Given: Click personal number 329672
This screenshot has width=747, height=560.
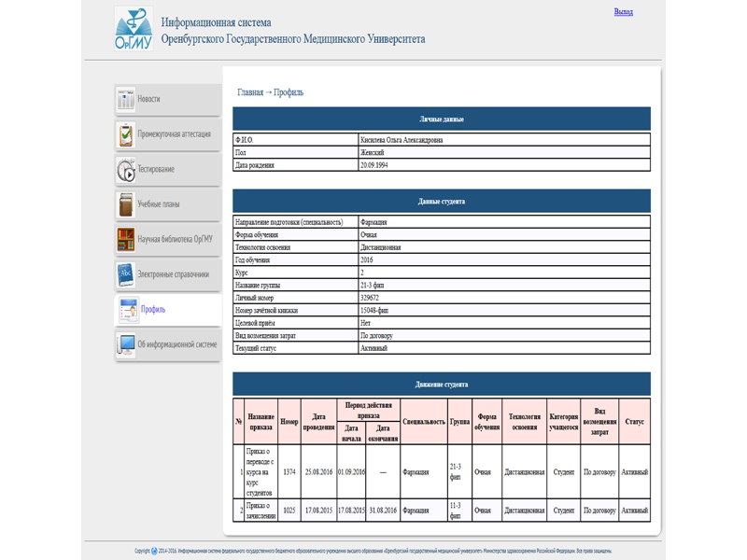Looking at the screenshot, I should pos(370,298).
